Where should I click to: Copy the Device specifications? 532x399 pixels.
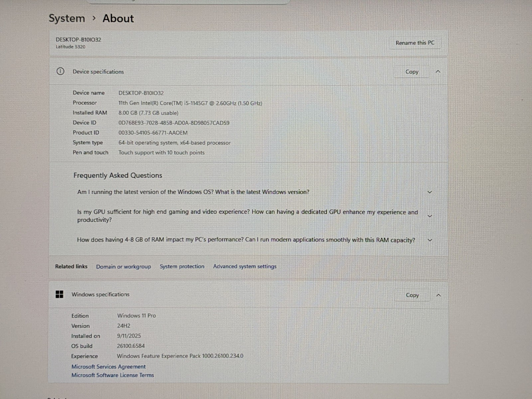[412, 72]
